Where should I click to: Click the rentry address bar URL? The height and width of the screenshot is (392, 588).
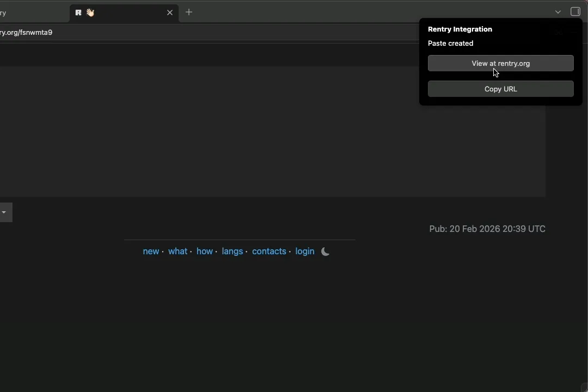point(26,32)
